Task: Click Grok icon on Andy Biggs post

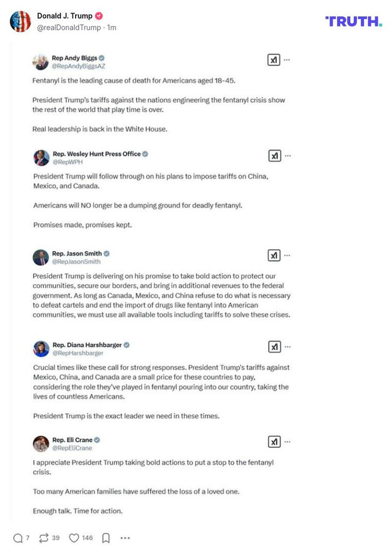Action: [x=273, y=60]
